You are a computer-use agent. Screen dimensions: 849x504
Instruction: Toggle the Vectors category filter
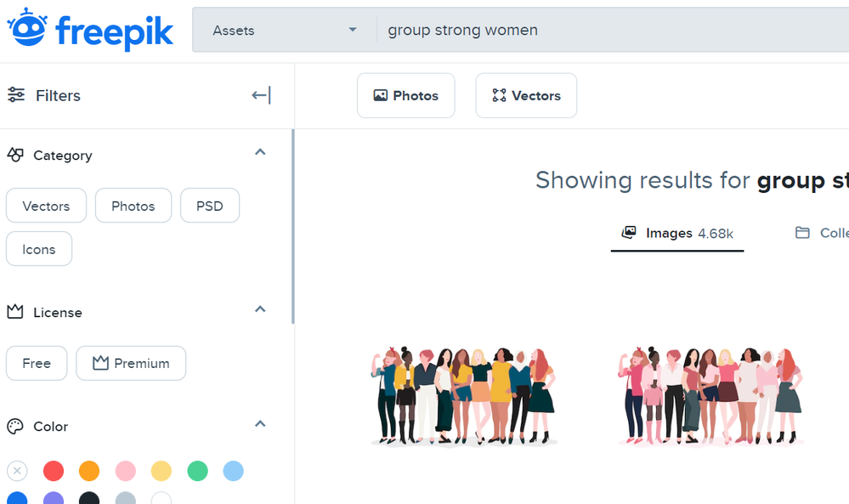click(x=46, y=206)
